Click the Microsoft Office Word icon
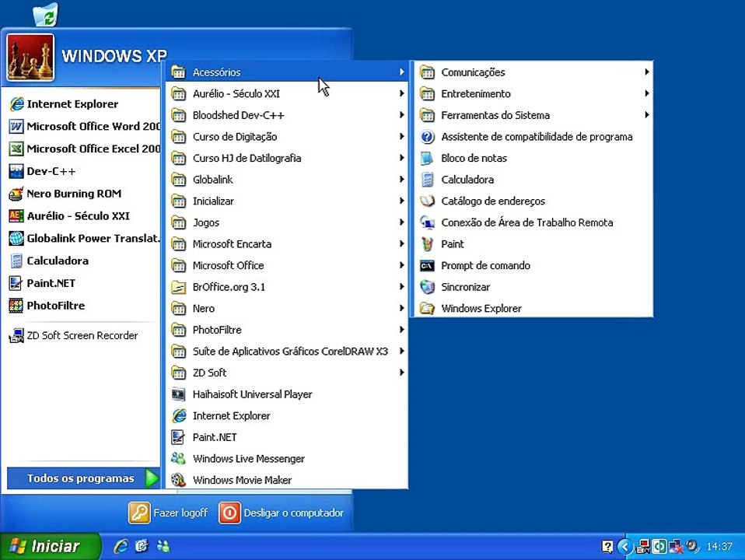 point(16,127)
